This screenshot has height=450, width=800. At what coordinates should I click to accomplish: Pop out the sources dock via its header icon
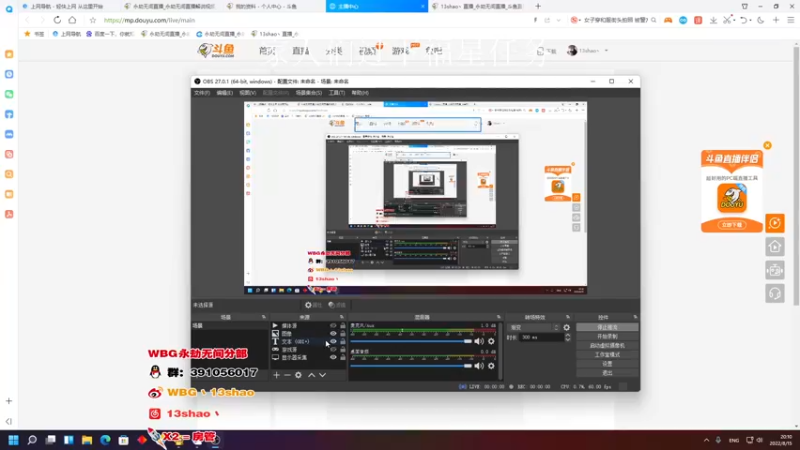pyautogui.click(x=342, y=317)
